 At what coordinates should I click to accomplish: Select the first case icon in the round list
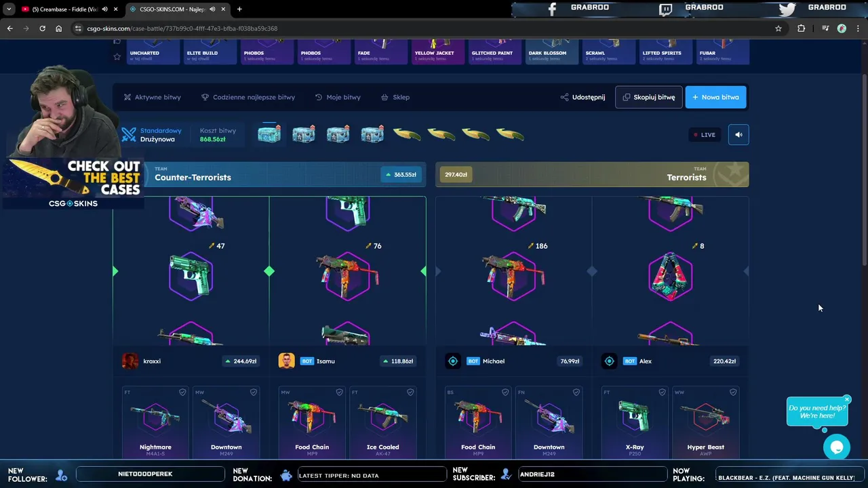pyautogui.click(x=269, y=134)
